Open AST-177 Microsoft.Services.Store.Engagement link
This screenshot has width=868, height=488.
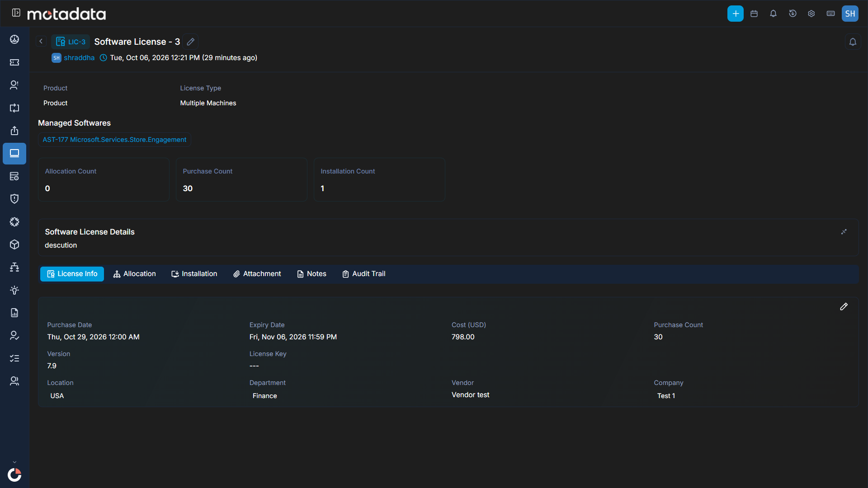[114, 140]
